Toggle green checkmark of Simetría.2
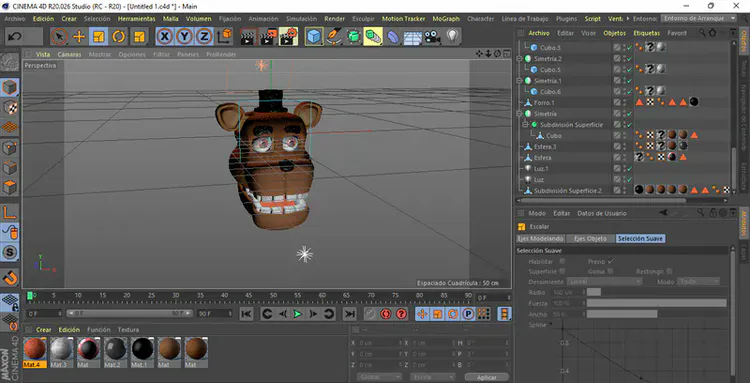 tap(629, 59)
